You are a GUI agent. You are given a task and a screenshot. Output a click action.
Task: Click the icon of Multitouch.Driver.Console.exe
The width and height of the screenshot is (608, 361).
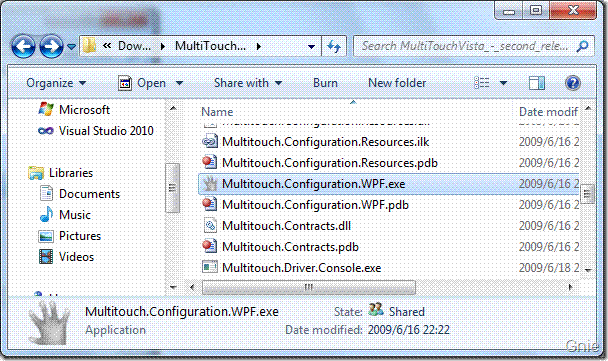click(x=210, y=267)
